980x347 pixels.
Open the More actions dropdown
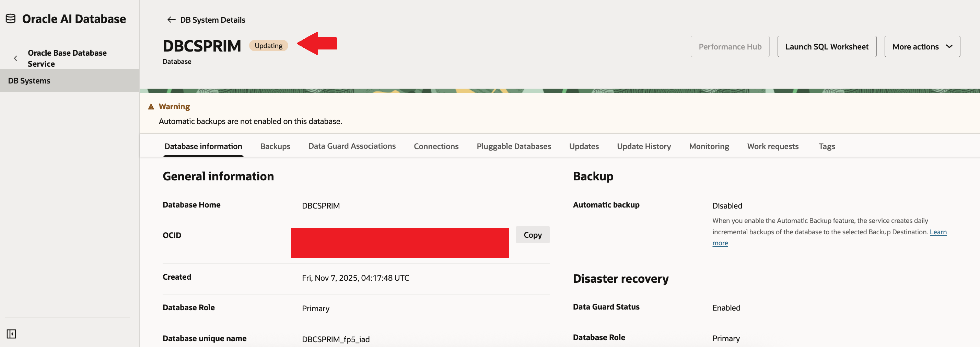tap(921, 46)
